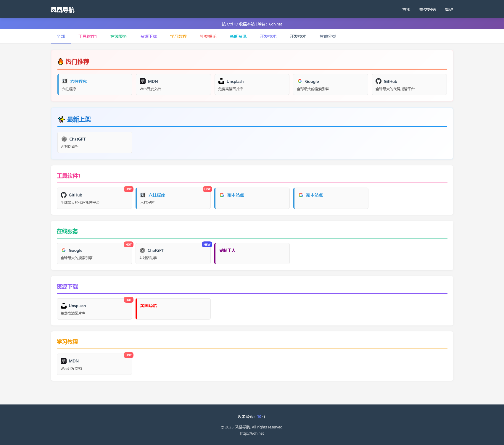Click the GitHub icon in 热门推荐
The width and height of the screenshot is (504, 445).
pyautogui.click(x=378, y=81)
